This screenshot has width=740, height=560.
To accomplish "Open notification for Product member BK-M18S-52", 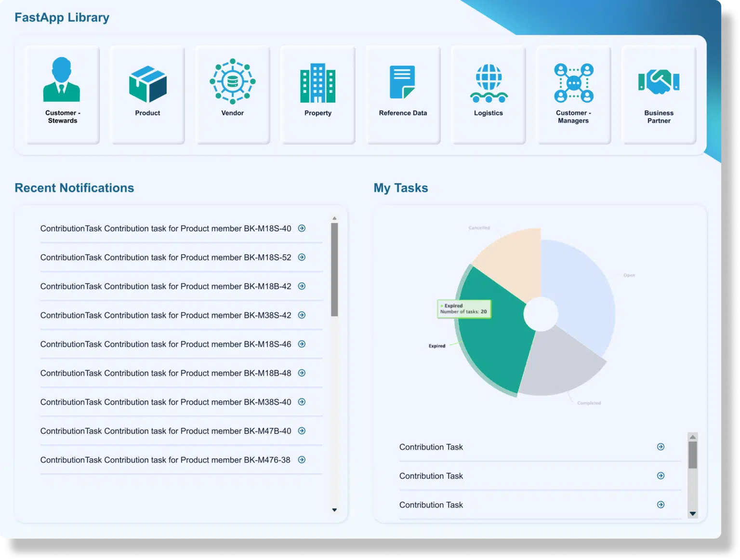I will (x=165, y=257).
